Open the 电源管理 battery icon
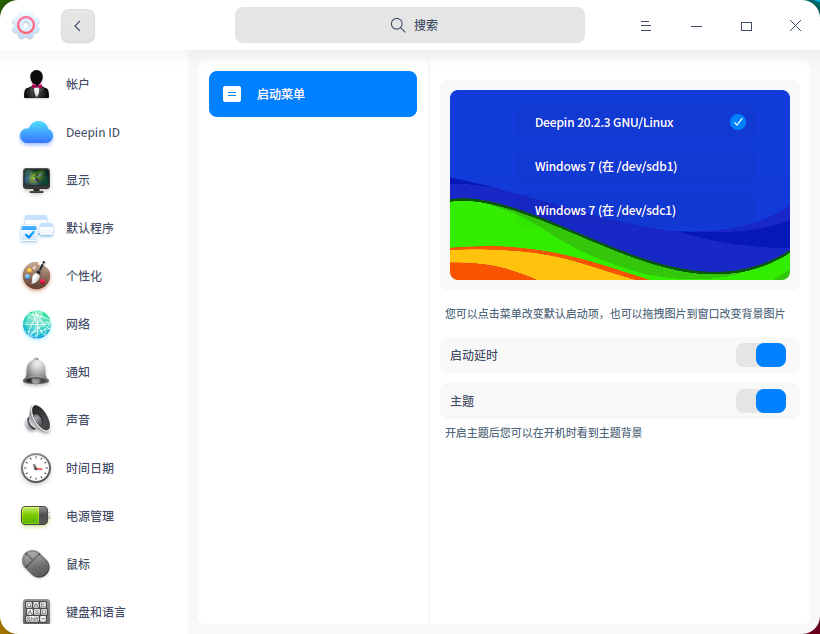820x634 pixels. pos(35,516)
